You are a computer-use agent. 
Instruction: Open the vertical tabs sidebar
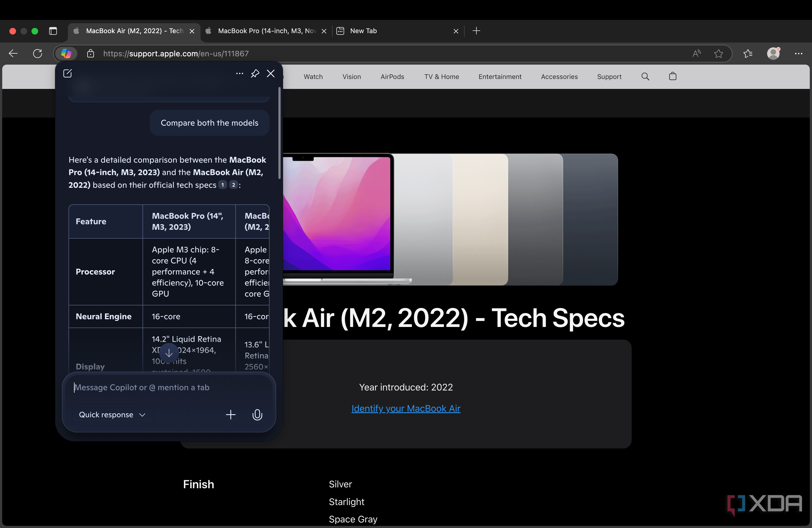click(x=53, y=31)
